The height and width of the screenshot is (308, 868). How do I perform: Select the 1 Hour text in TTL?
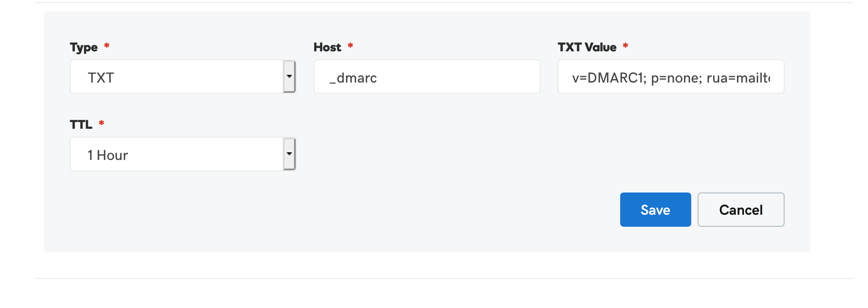(108, 155)
